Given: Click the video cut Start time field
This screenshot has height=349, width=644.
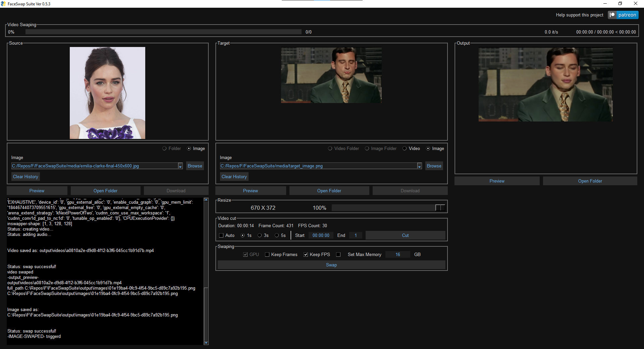Looking at the screenshot, I should coord(321,235).
